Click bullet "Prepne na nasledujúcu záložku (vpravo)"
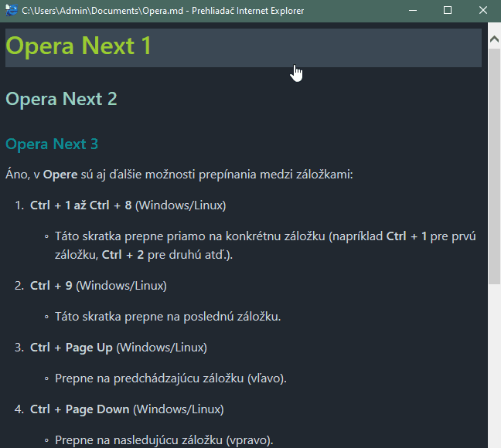501x448 pixels. (164, 440)
